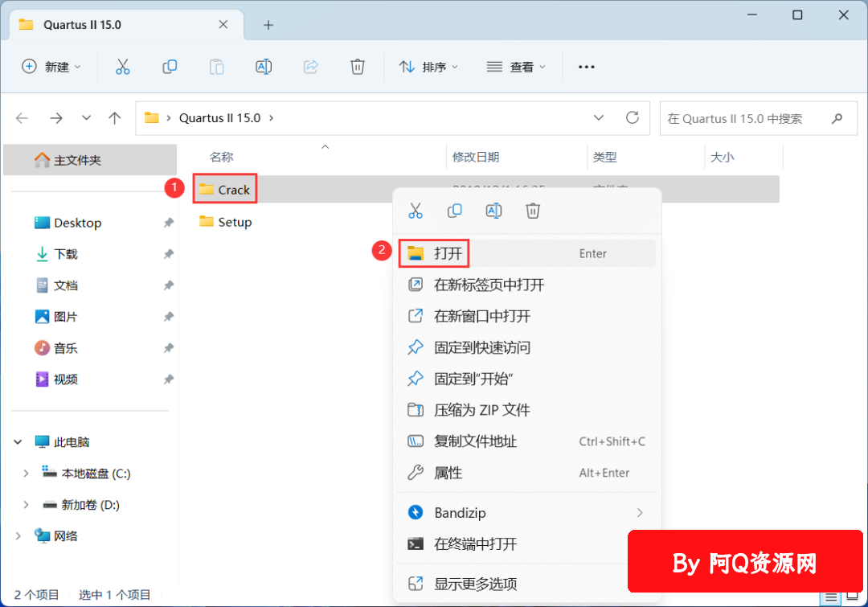The image size is (868, 607).
Task: Click the search magnifier icon
Action: click(837, 118)
